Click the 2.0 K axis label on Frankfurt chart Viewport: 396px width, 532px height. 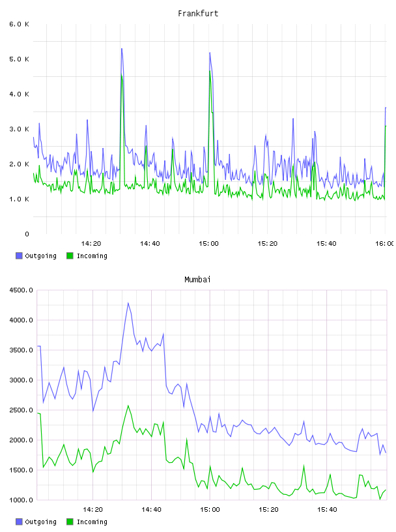pyautogui.click(x=20, y=164)
